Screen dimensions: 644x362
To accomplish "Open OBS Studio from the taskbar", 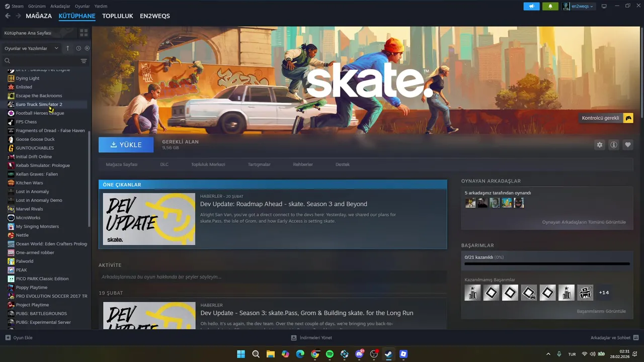I will point(374,354).
